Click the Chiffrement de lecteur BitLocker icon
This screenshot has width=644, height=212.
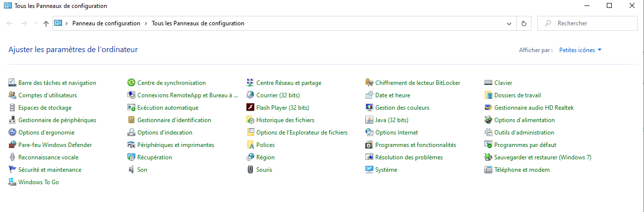[369, 83]
